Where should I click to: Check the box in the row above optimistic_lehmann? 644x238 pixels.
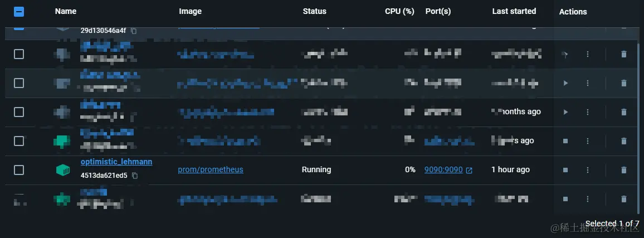pyautogui.click(x=19, y=141)
